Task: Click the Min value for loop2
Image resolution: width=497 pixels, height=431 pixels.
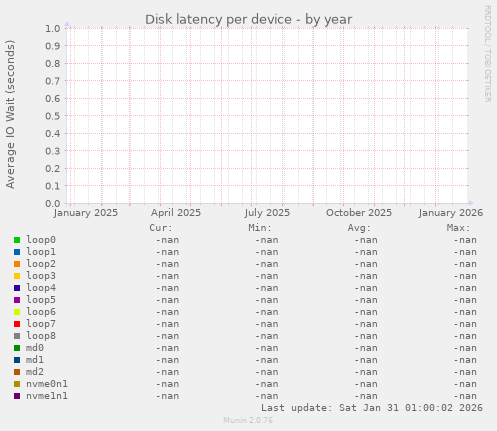Action: coord(267,264)
